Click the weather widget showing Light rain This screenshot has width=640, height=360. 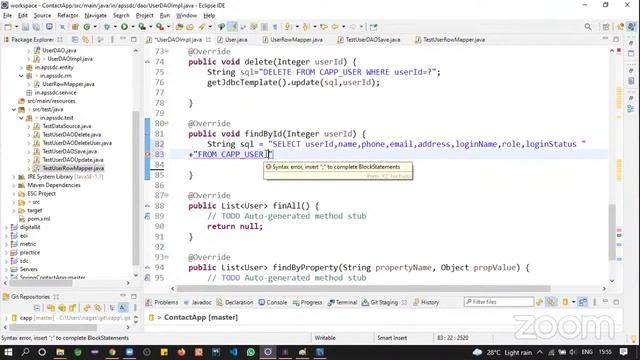coord(502,352)
